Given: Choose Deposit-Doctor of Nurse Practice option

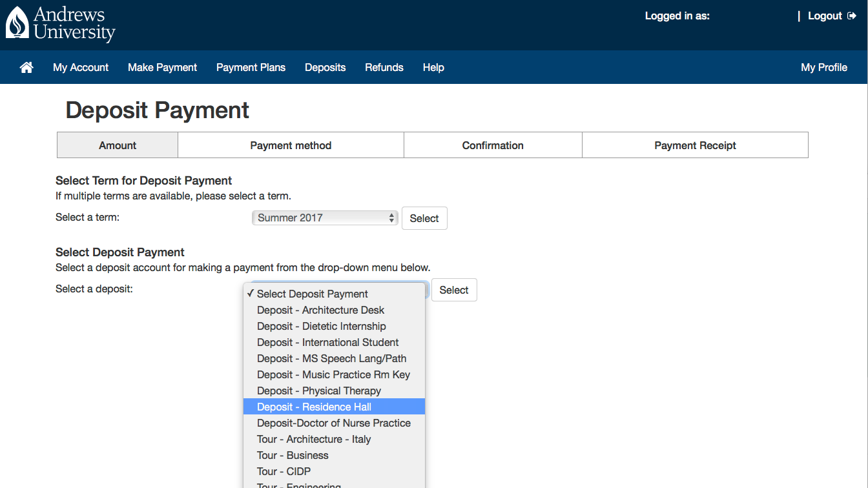Looking at the screenshot, I should point(334,423).
